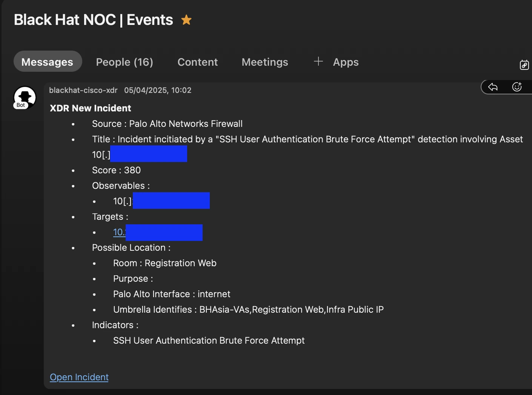Click the blue redacted observable block
The image size is (532, 395).
pos(172,201)
